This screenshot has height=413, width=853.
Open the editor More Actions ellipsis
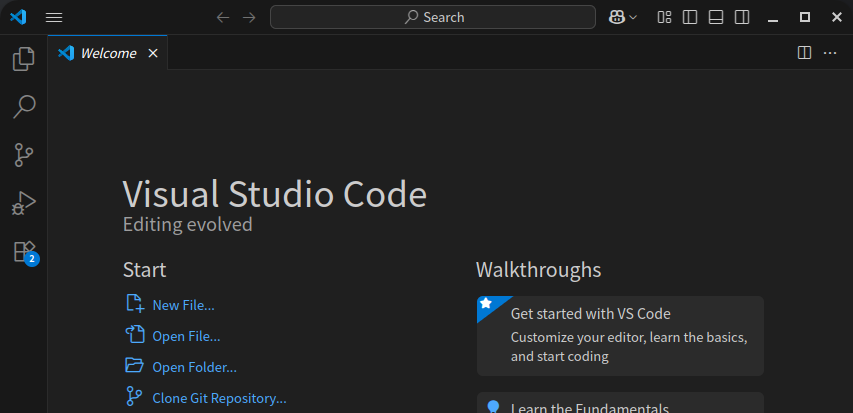tap(830, 53)
